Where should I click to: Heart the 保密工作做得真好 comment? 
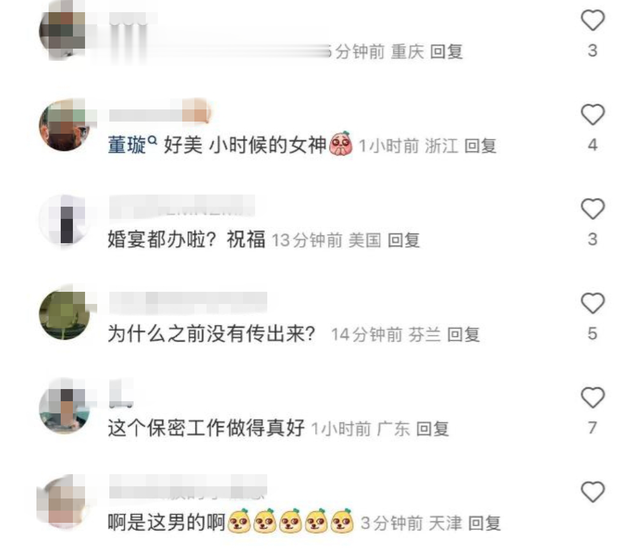tap(592, 397)
